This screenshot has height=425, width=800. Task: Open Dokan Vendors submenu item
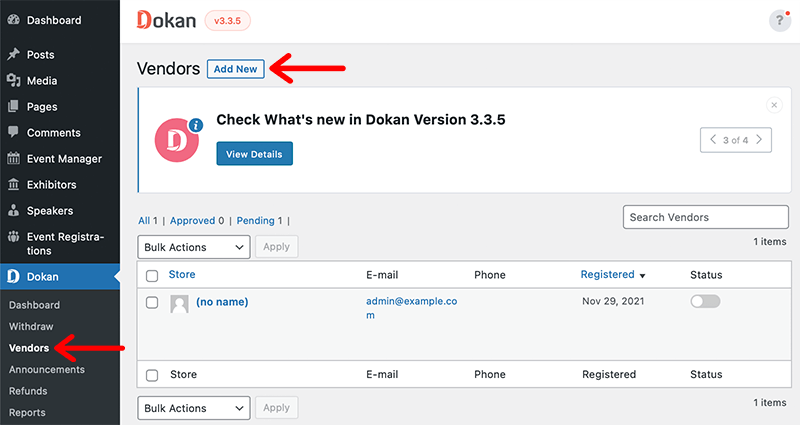coord(29,348)
